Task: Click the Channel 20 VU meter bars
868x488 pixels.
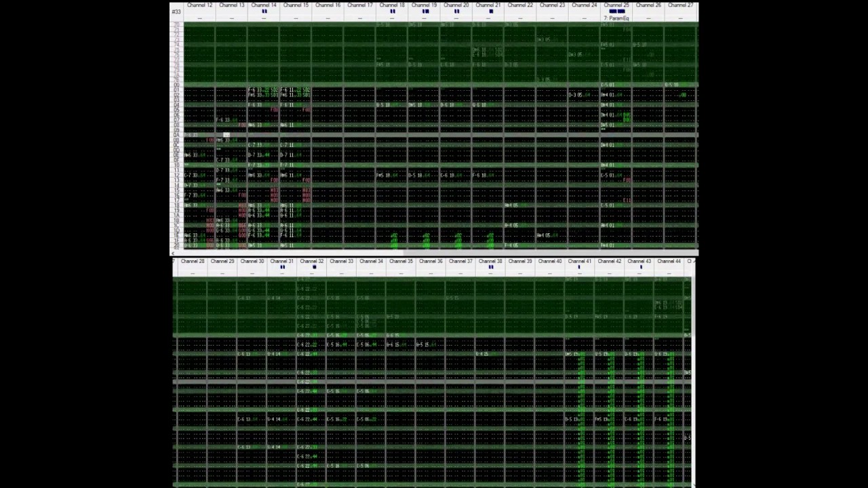Action: coord(456,12)
